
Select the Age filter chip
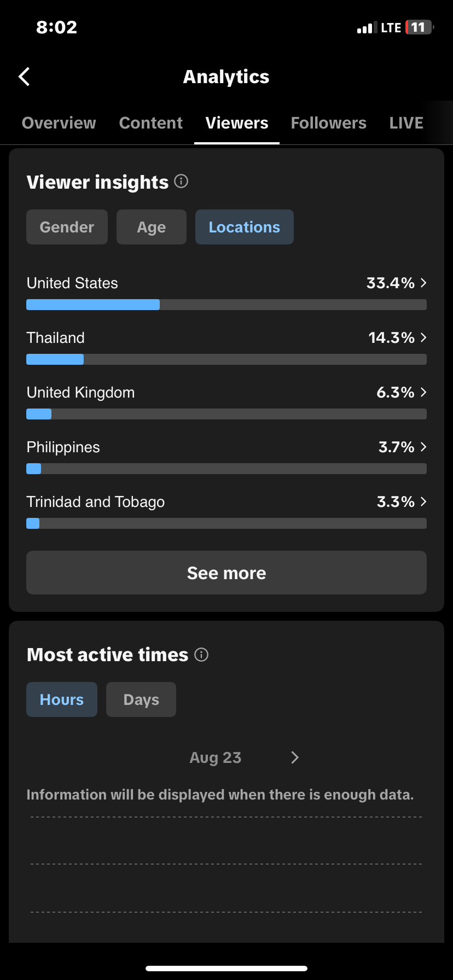[x=152, y=227]
